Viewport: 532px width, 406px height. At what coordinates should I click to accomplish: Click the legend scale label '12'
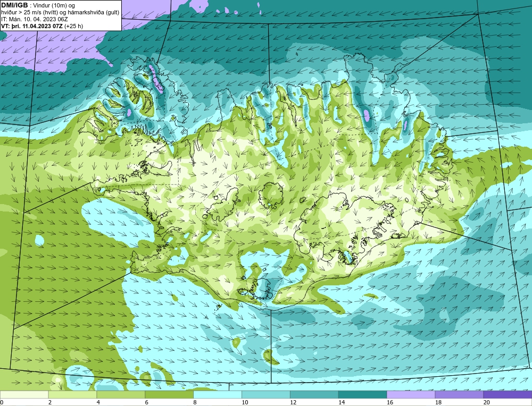[x=293, y=402]
